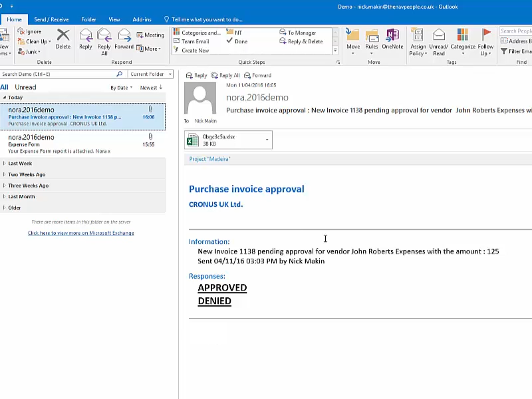This screenshot has width=532, height=399.
Task: Expand the Three Weeks Ago group
Action: coord(5,186)
